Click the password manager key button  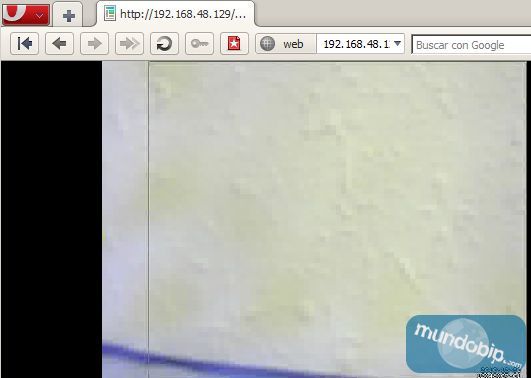[x=199, y=43]
